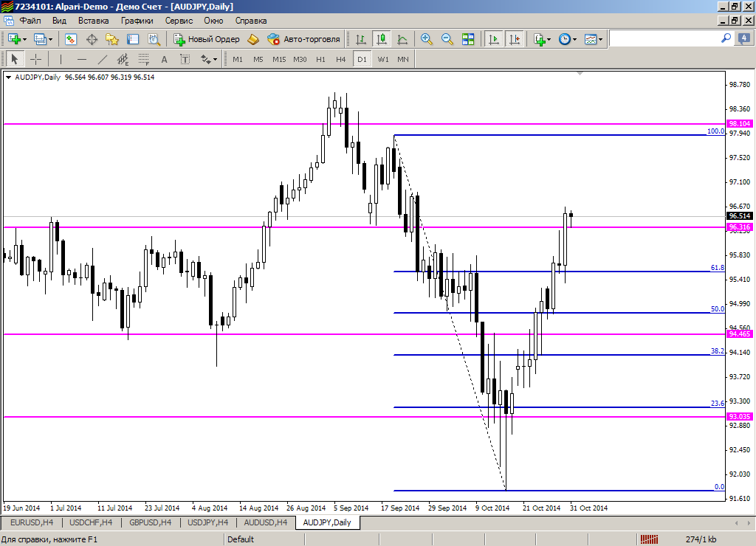Expand the arrows objects dropdown arrow
Image resolution: width=756 pixels, height=546 pixels.
(215, 60)
